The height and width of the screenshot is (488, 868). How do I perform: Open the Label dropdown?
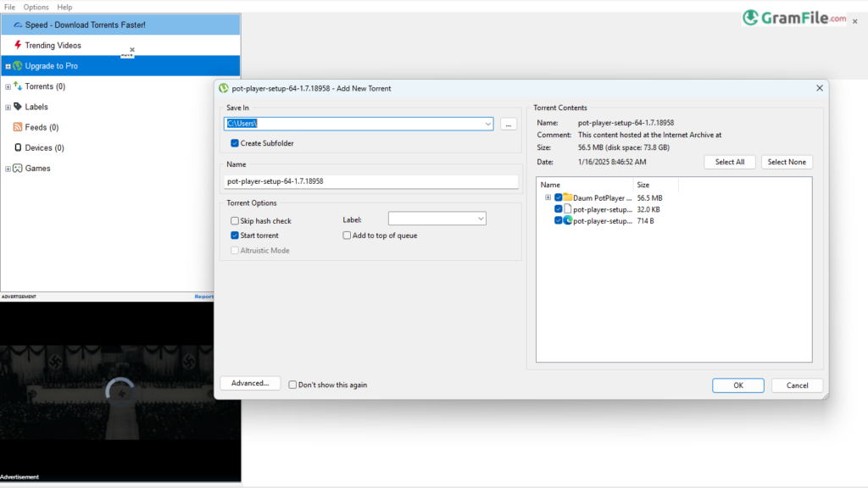[481, 219]
